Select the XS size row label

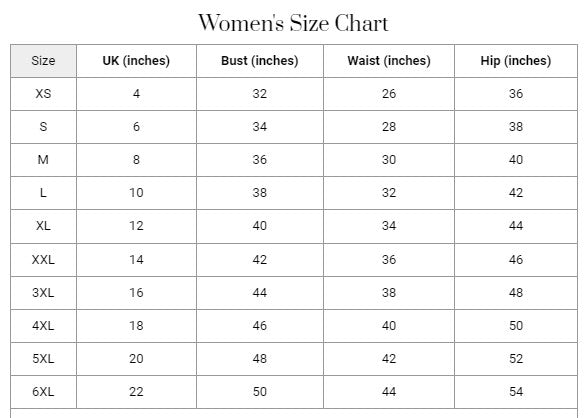point(43,94)
